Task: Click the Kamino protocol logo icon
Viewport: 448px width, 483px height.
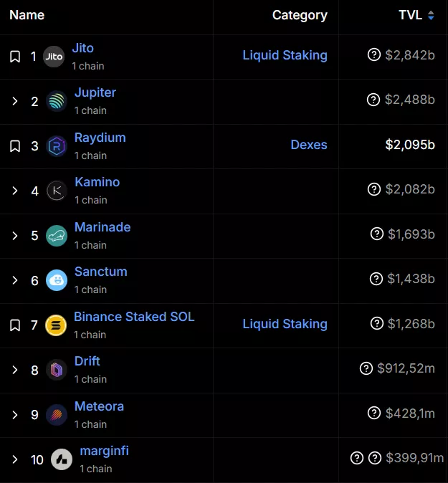Action: coord(57,191)
